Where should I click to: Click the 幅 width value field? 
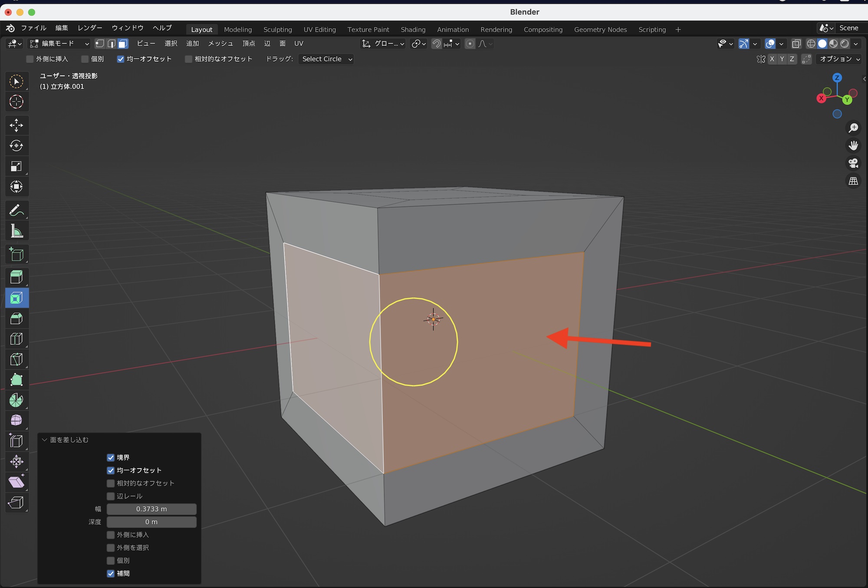[151, 509]
